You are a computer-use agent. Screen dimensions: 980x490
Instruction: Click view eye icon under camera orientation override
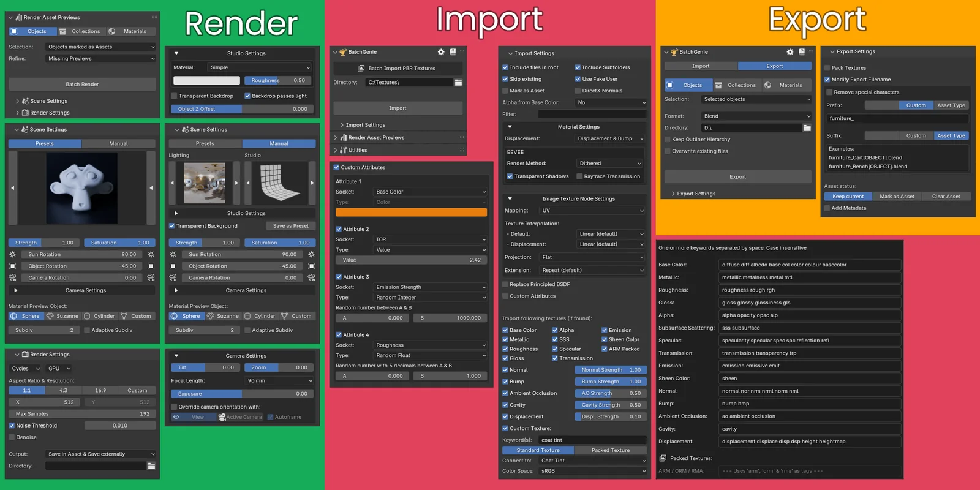tap(176, 417)
